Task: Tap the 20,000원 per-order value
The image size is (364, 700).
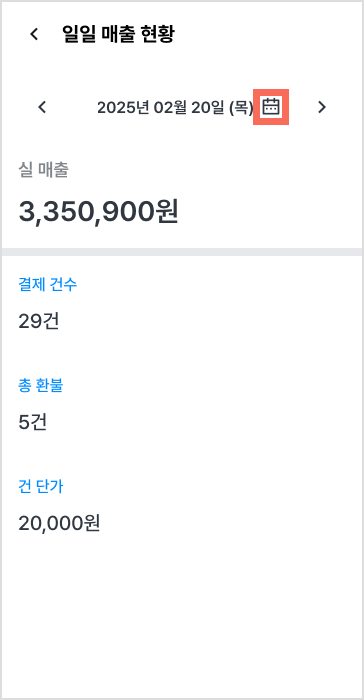Action: click(59, 523)
